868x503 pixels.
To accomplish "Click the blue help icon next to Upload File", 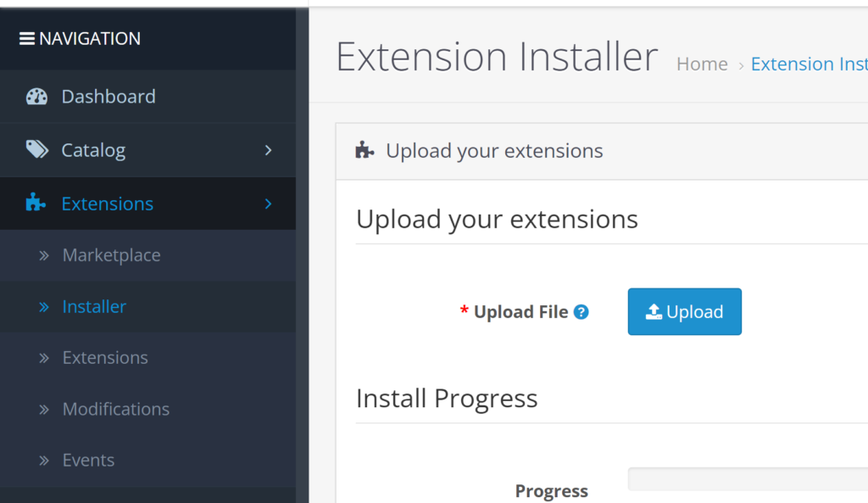I will tap(581, 312).
